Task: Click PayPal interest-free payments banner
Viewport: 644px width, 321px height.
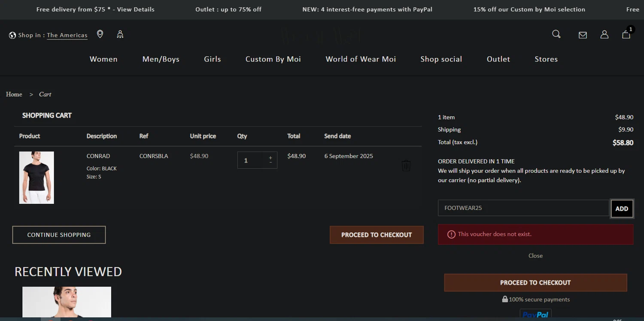Action: (x=367, y=9)
